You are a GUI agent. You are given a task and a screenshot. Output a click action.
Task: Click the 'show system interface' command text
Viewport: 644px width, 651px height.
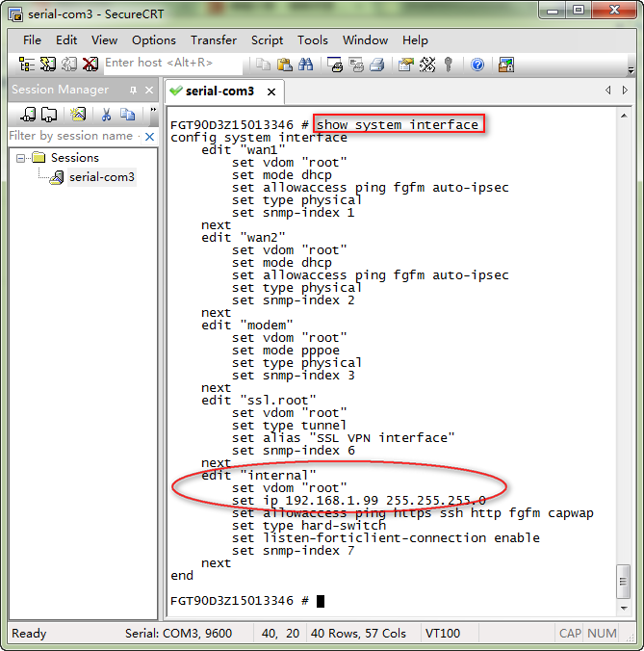pyautogui.click(x=398, y=124)
